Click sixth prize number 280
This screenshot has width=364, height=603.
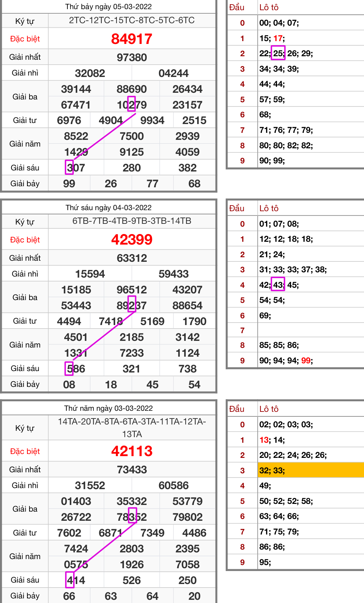pos(132,168)
